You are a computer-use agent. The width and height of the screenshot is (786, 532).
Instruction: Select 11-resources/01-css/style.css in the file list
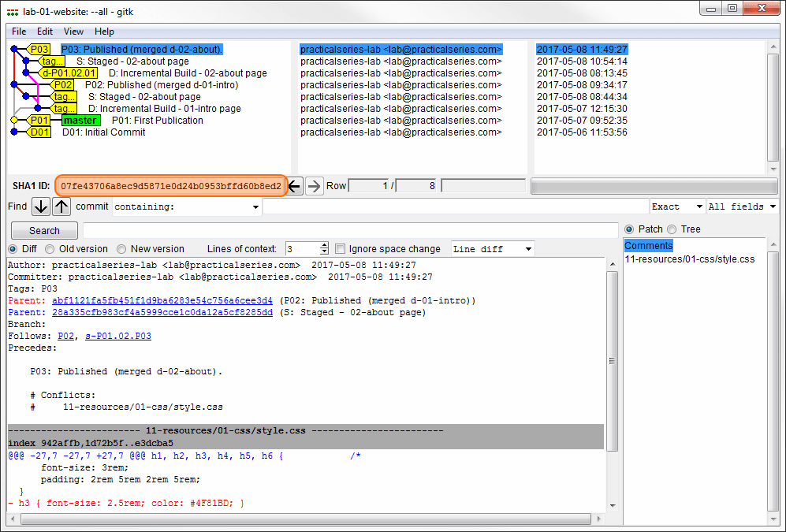[689, 259]
